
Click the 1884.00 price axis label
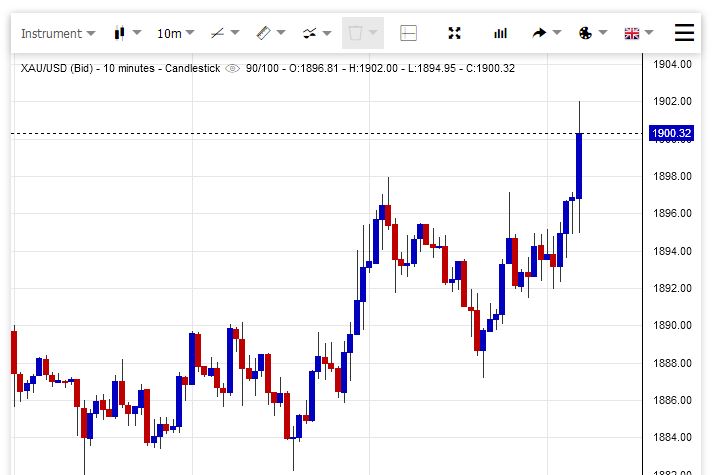coord(672,437)
